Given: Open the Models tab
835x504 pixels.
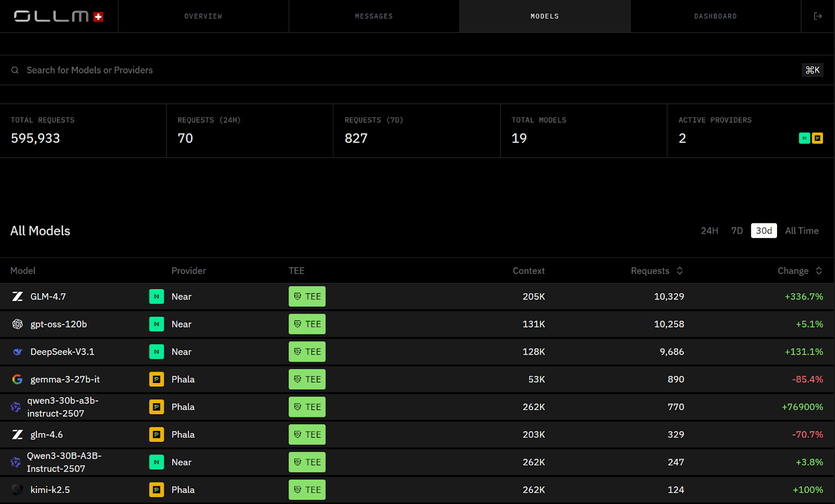Looking at the screenshot, I should click(545, 16).
